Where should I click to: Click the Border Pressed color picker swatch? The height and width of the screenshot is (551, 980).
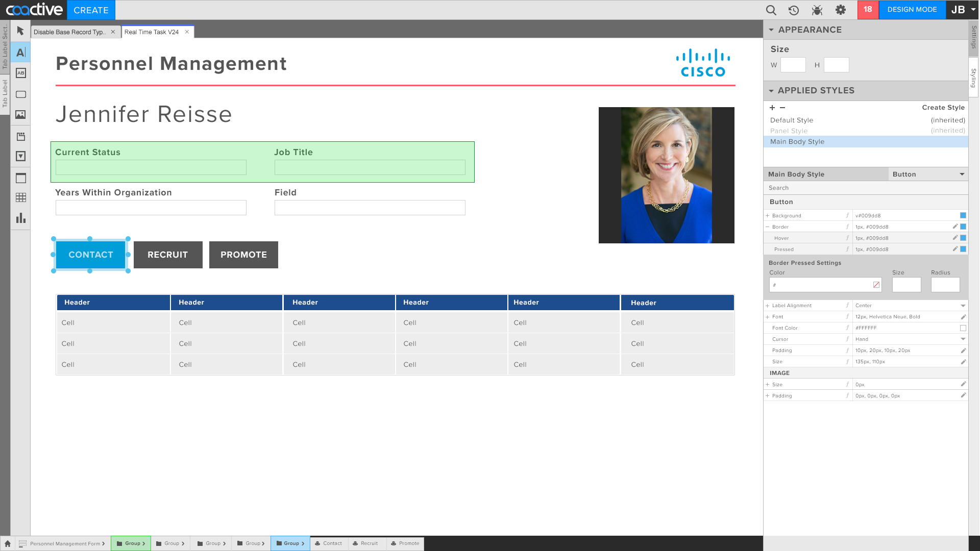tap(876, 285)
